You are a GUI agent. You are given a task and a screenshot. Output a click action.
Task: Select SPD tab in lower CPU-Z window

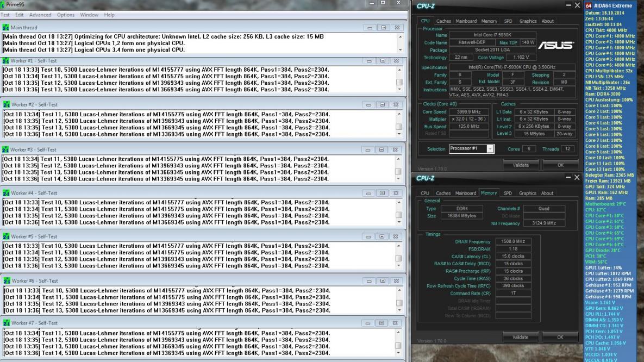pos(508,193)
